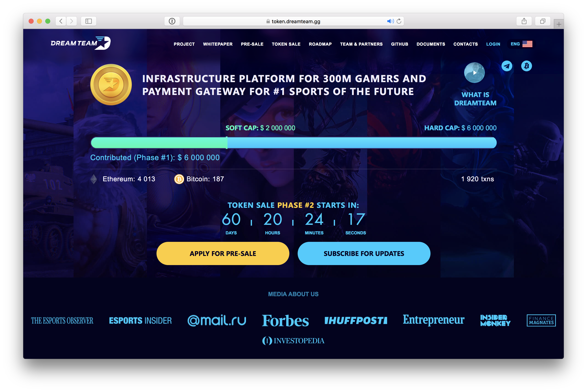Open the WHITEPAPER menu item
Viewport: 587px width, 392px height.
point(218,44)
